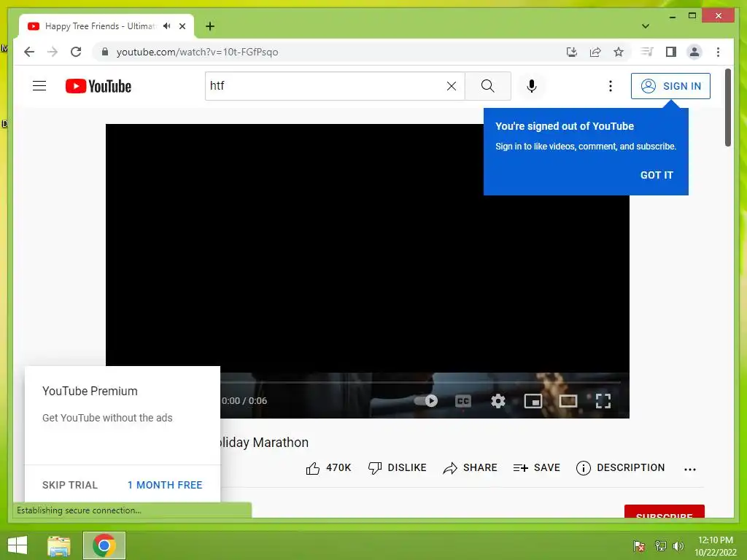Click the SIGN IN button

pyautogui.click(x=670, y=86)
